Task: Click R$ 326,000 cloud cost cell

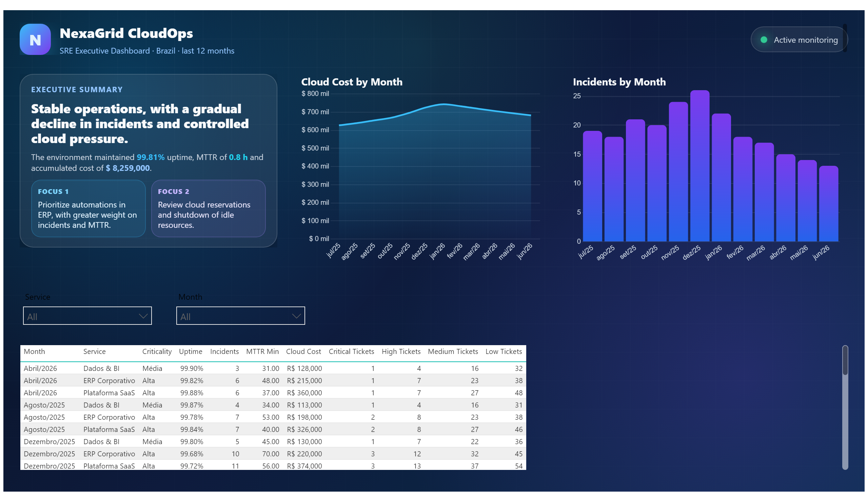Action: pyautogui.click(x=304, y=430)
